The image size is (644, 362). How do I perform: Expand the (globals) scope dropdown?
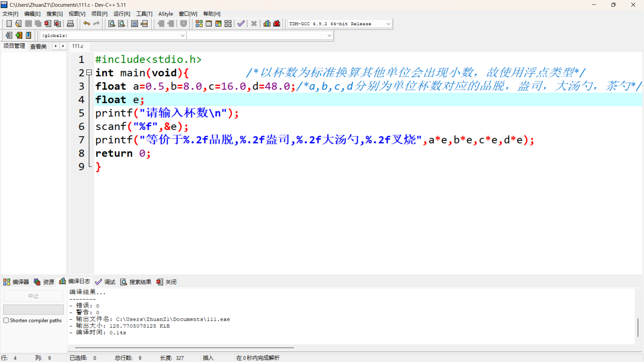tap(182, 36)
